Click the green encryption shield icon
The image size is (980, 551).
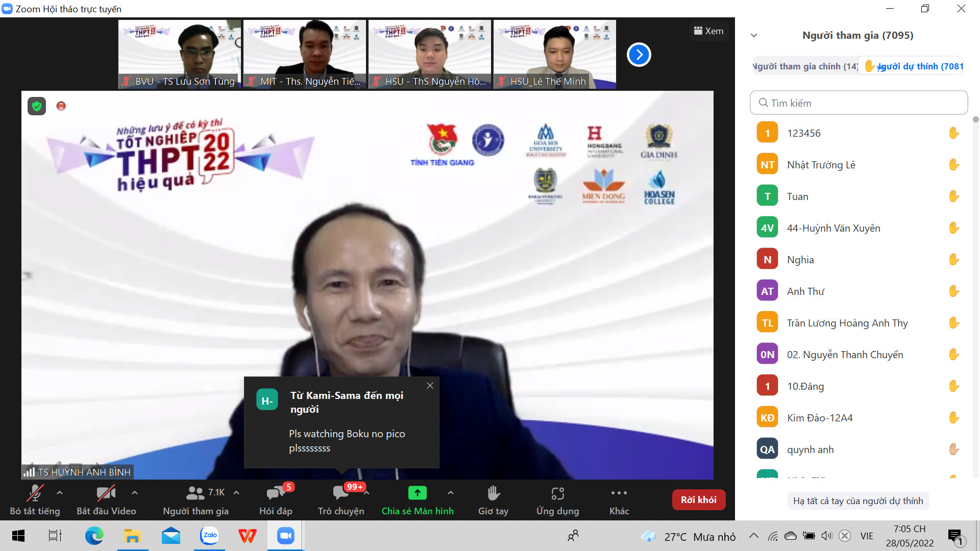pos(36,106)
